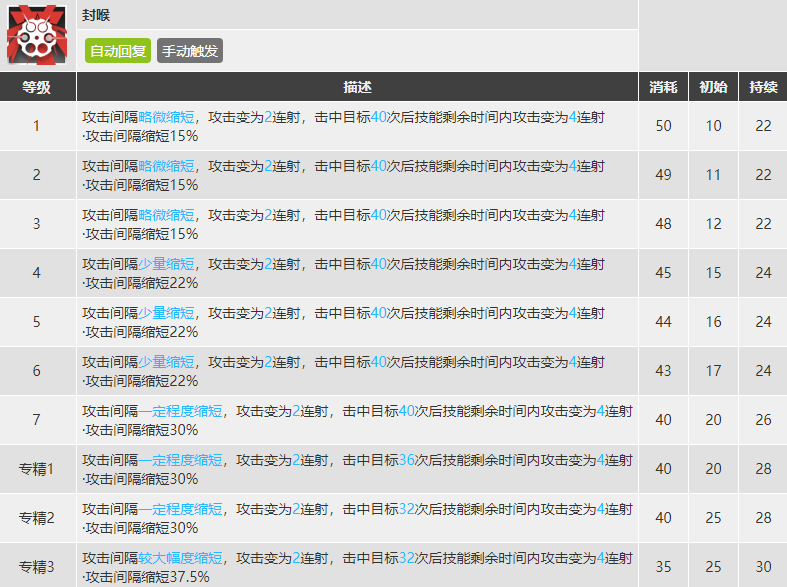Click initial value 11 in level 2 row
Viewport: 787px width, 587px height.
[713, 175]
